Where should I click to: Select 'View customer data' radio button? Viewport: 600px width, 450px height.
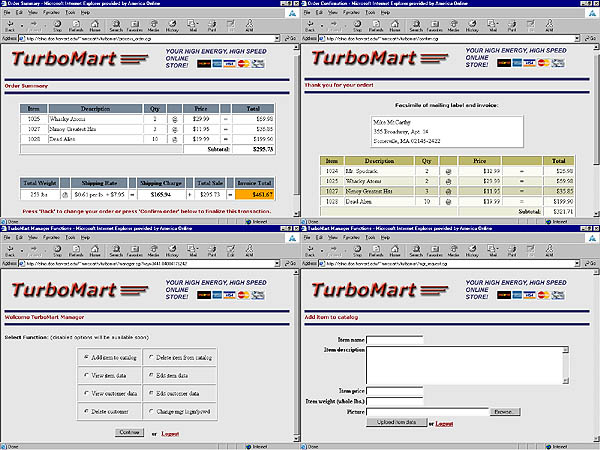pyautogui.click(x=86, y=393)
